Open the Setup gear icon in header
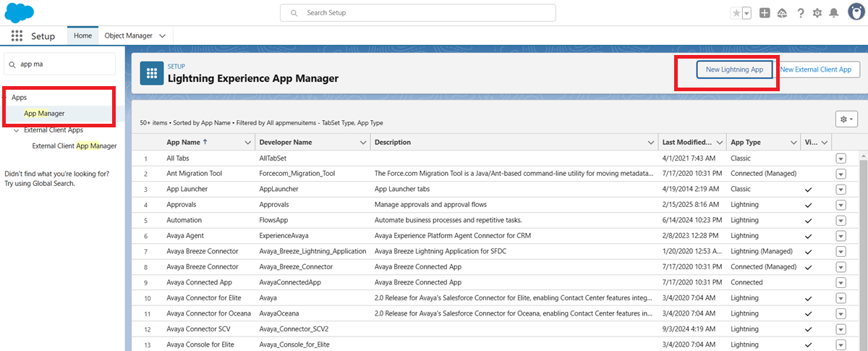Screen dimensions: 868x351 817,13
